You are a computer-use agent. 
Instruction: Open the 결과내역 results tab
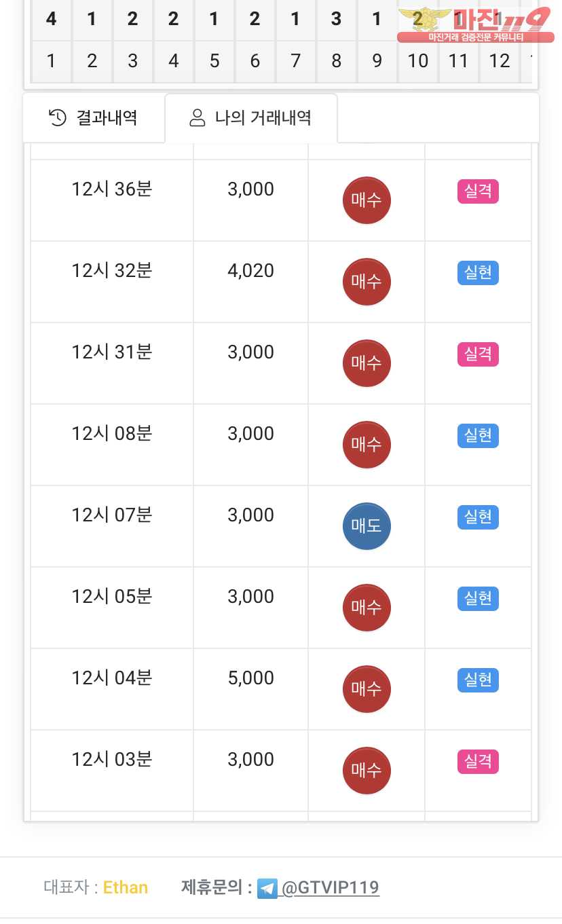(x=94, y=118)
